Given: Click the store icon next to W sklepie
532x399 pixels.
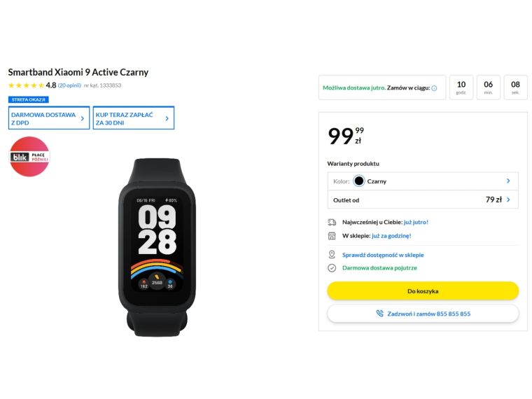Looking at the screenshot, I should pyautogui.click(x=332, y=236).
